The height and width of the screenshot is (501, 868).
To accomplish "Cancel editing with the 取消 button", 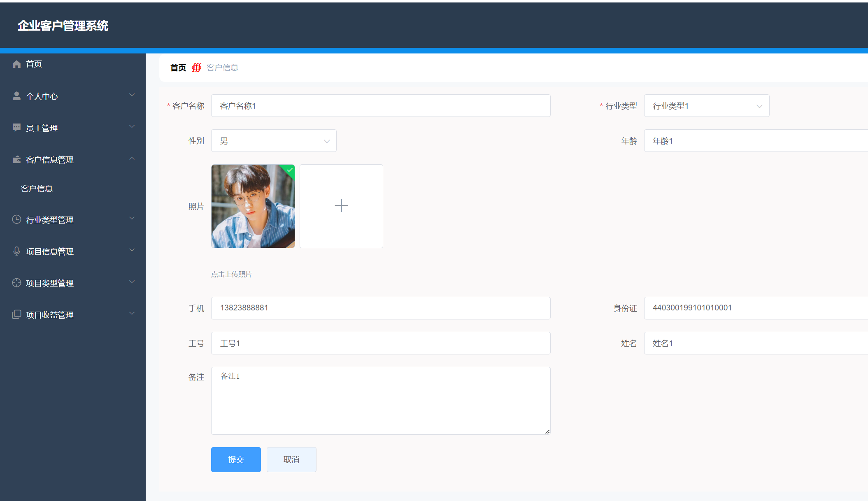I will tap(291, 459).
